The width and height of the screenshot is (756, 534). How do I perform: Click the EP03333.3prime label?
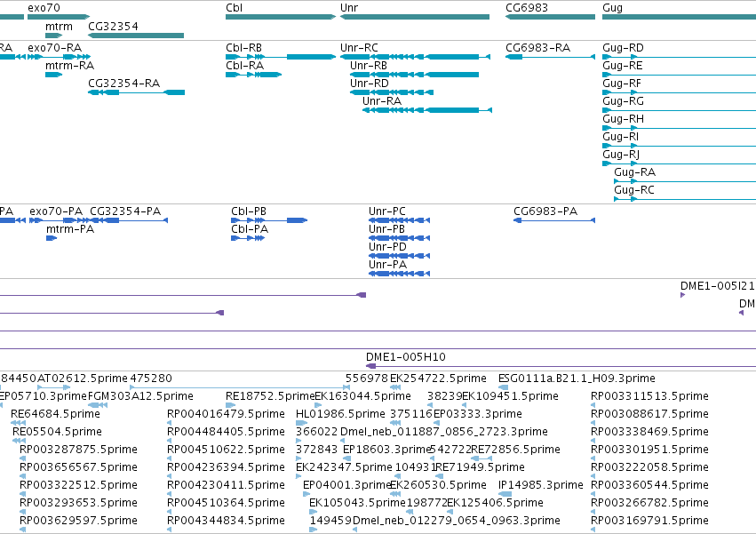(477, 414)
